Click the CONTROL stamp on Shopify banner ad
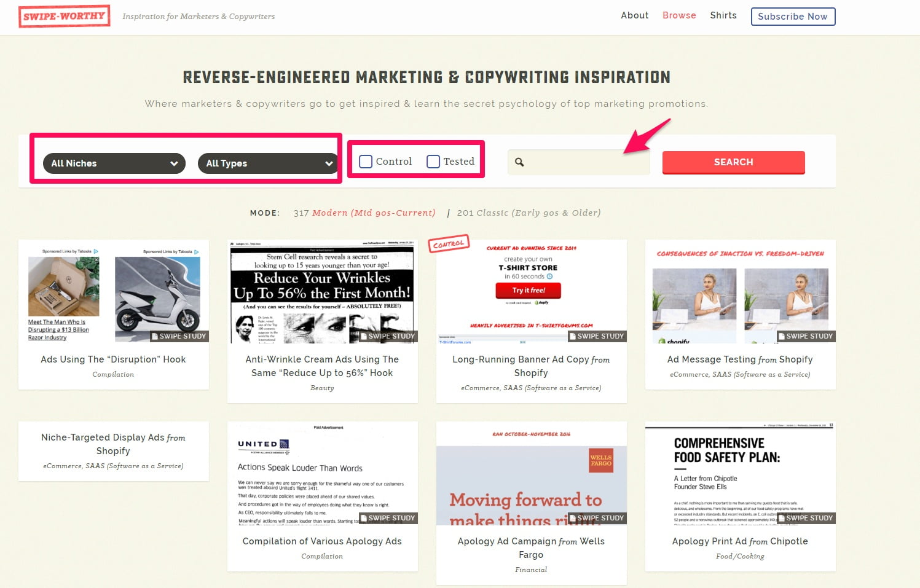The image size is (920, 588). pyautogui.click(x=449, y=244)
